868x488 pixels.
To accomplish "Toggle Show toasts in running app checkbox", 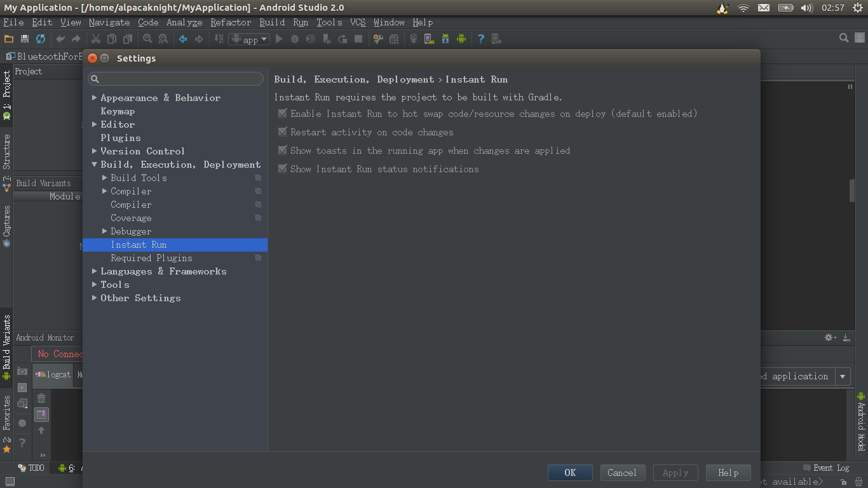I will point(283,151).
